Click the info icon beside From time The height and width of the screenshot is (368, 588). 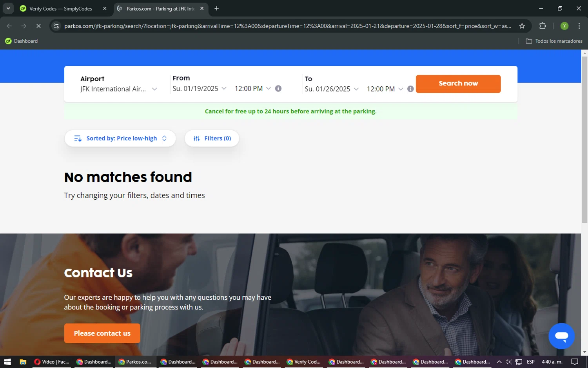click(278, 89)
